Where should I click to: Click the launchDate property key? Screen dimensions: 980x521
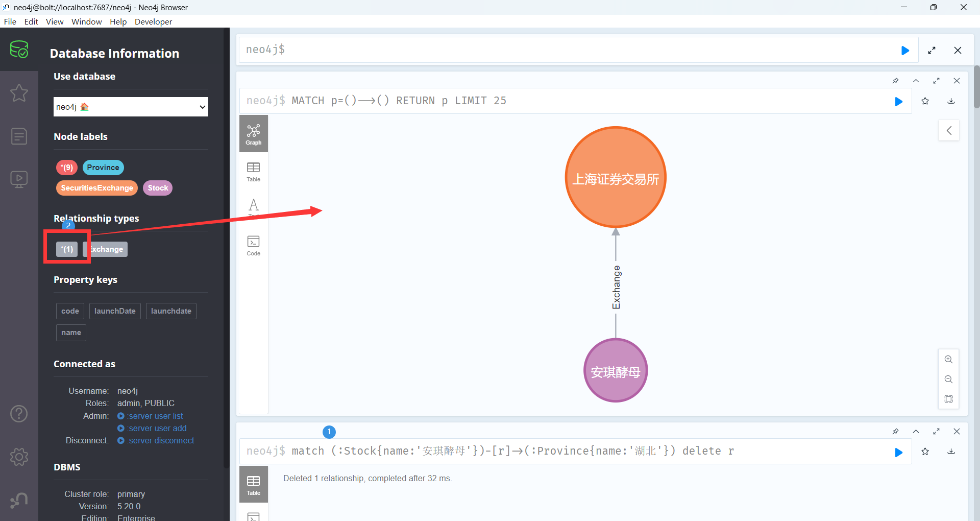[115, 311]
